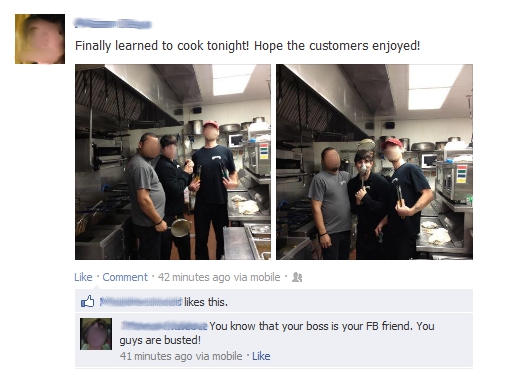529x369 pixels.
Task: Click the thumbs-up likes icon
Action: tap(87, 301)
